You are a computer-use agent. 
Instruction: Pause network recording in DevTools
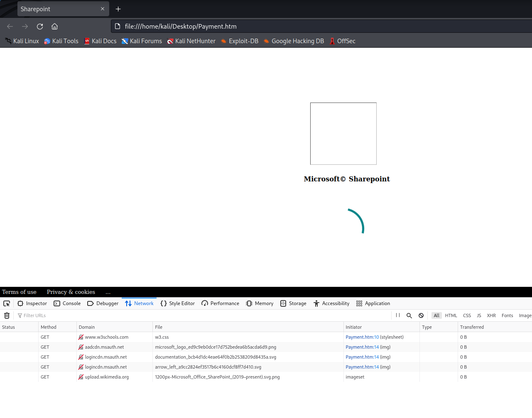(x=398, y=315)
